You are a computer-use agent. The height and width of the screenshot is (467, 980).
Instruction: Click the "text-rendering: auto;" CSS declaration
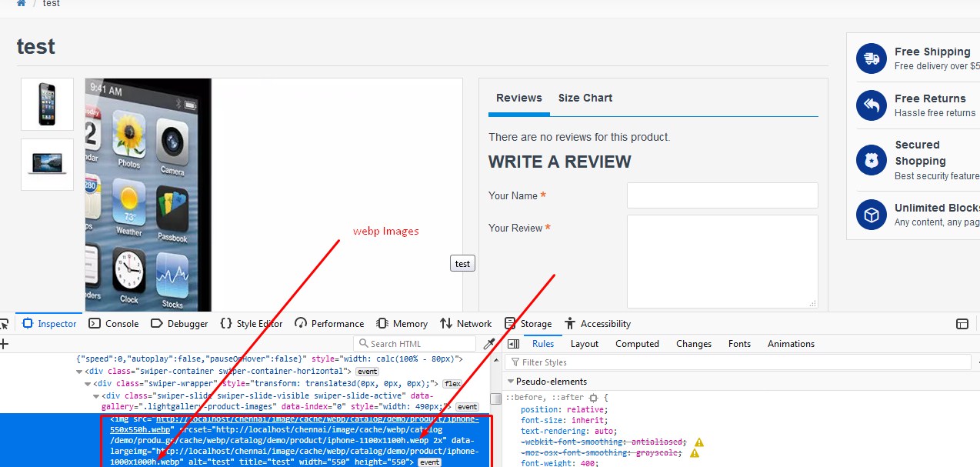point(568,432)
